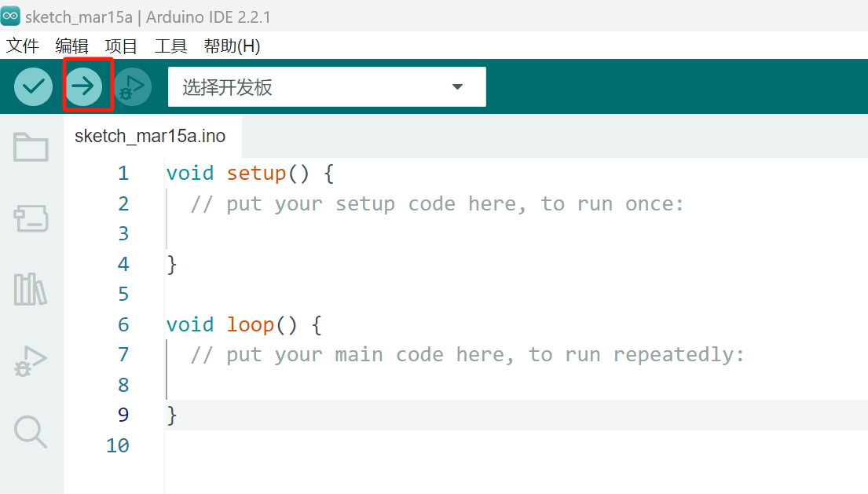Open the 项目 menu

point(121,46)
